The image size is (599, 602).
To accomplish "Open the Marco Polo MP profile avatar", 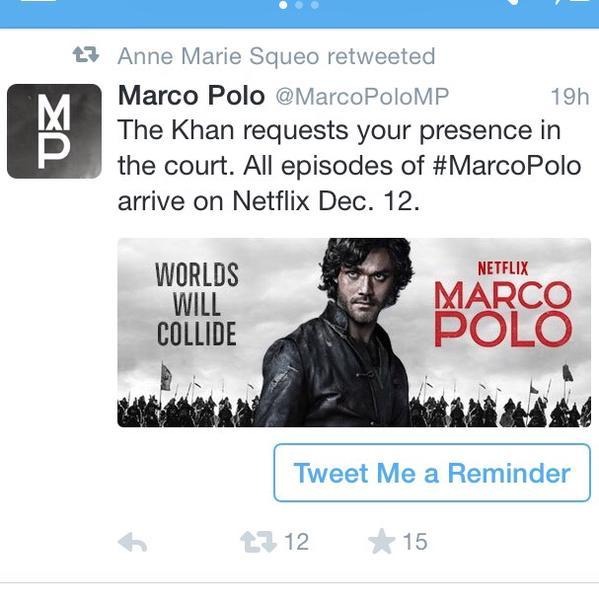I will point(54,131).
